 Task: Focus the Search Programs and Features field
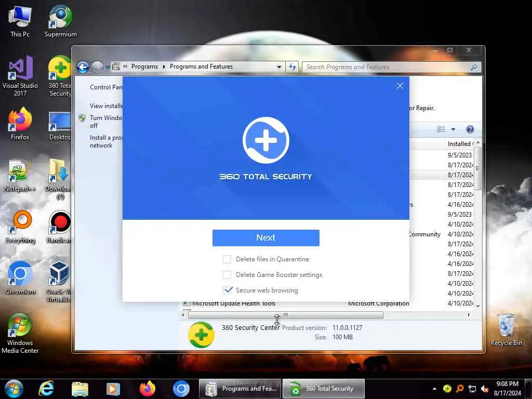click(387, 67)
